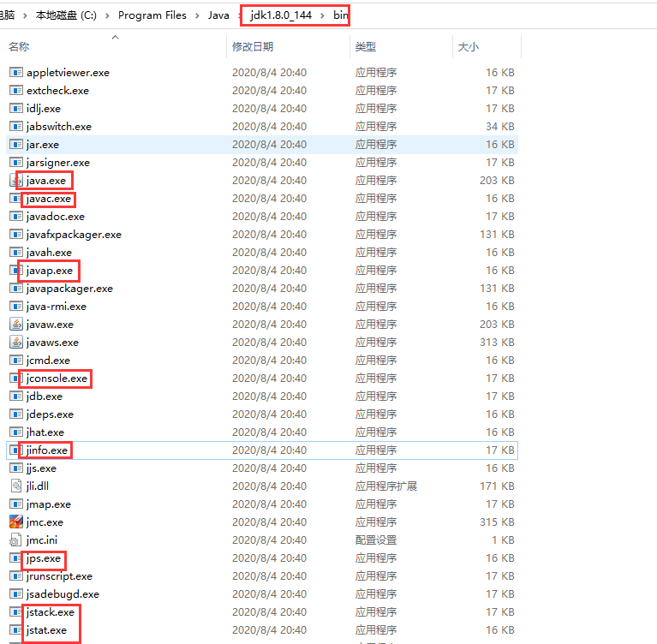Click the javah.exe file icon

pyautogui.click(x=16, y=253)
